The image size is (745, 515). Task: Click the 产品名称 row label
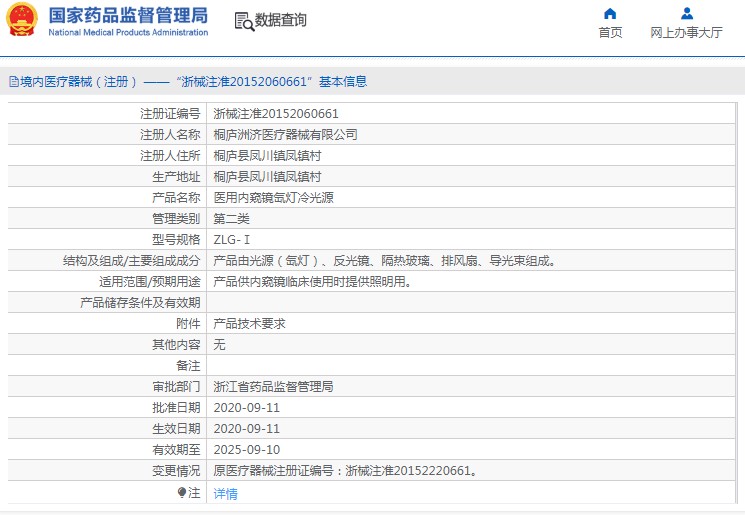(x=176, y=198)
